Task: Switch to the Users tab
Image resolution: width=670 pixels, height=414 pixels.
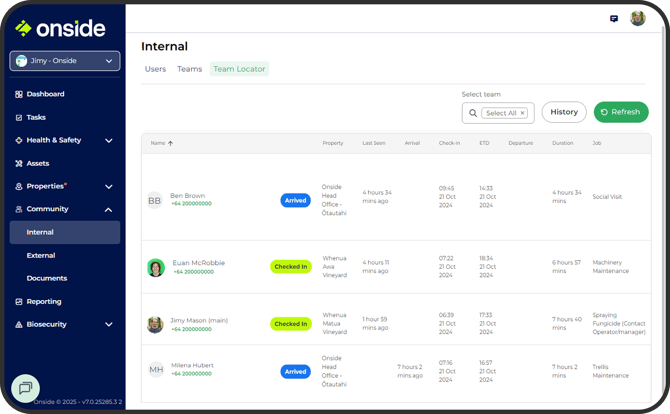Action: coord(155,69)
